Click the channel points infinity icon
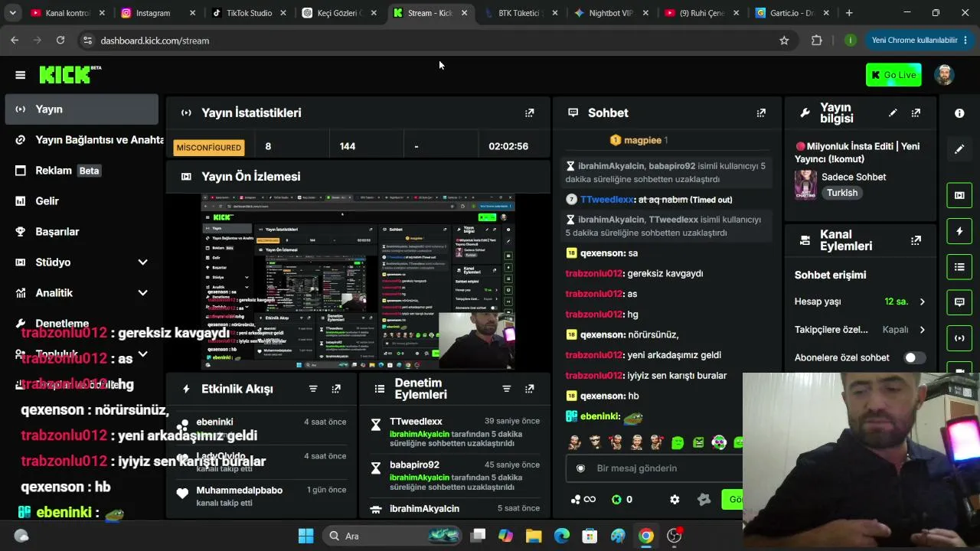980x551 pixels. click(x=583, y=500)
